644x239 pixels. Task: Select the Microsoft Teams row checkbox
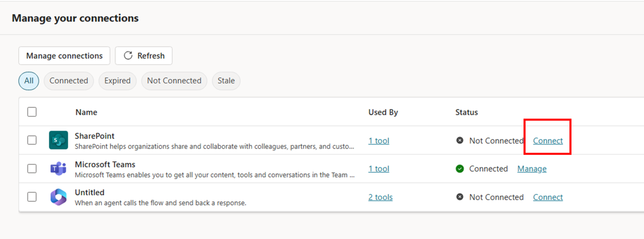click(x=32, y=168)
